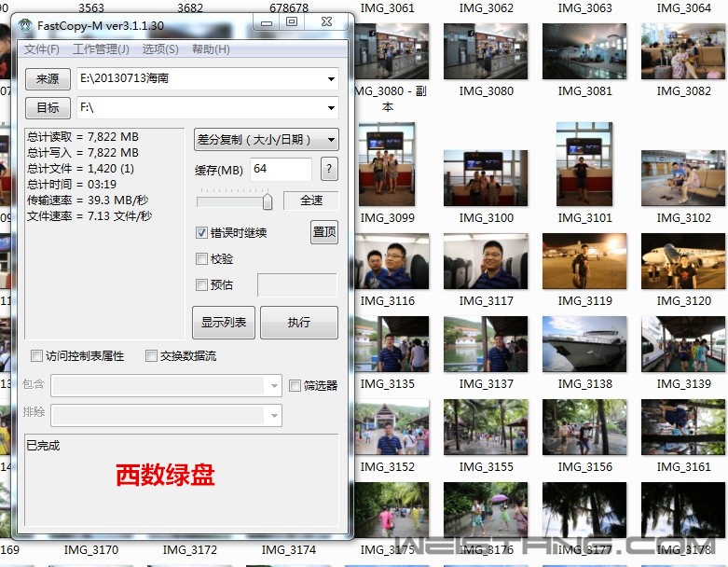Screen dimensions: 728x567
Task: Open the 工作管理(J) menu
Action: pyautogui.click(x=101, y=49)
